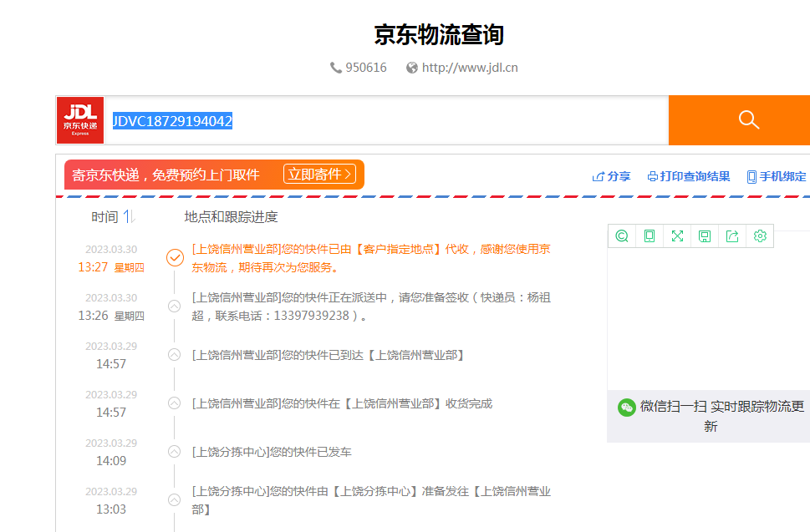Click the courier phone number 13397939238
Viewport: 810px width, 532px height.
coord(312,316)
